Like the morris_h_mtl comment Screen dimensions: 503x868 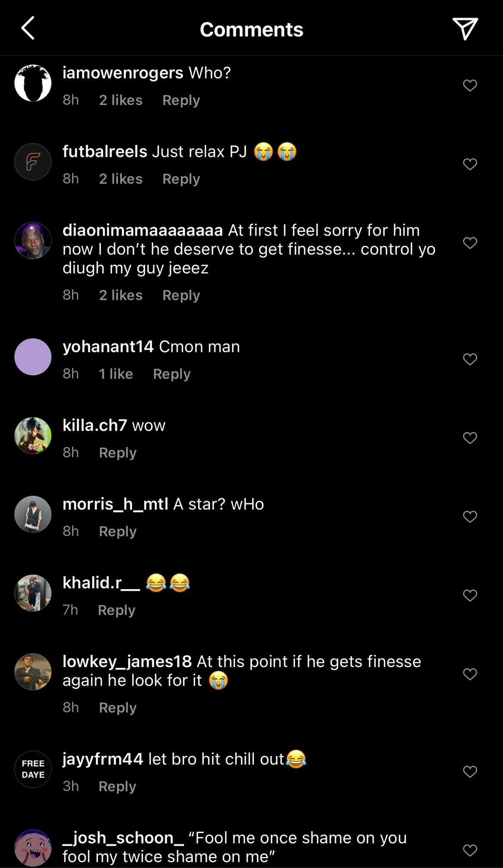[470, 517]
